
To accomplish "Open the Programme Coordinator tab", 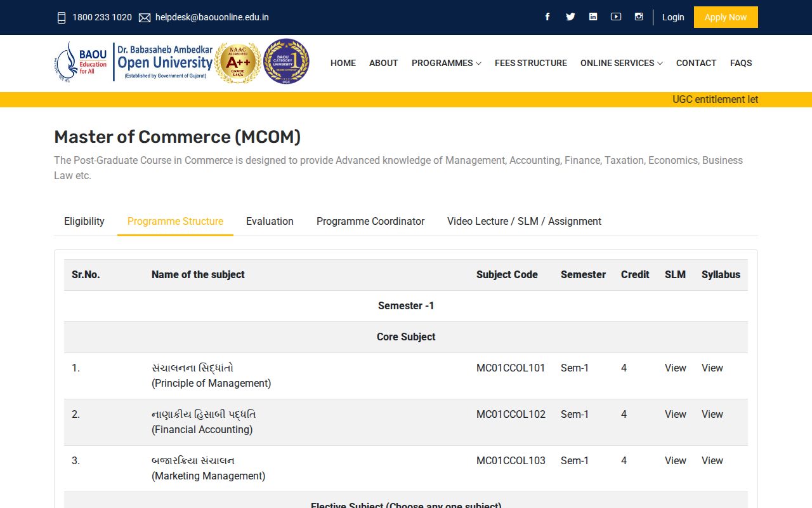I will click(370, 222).
